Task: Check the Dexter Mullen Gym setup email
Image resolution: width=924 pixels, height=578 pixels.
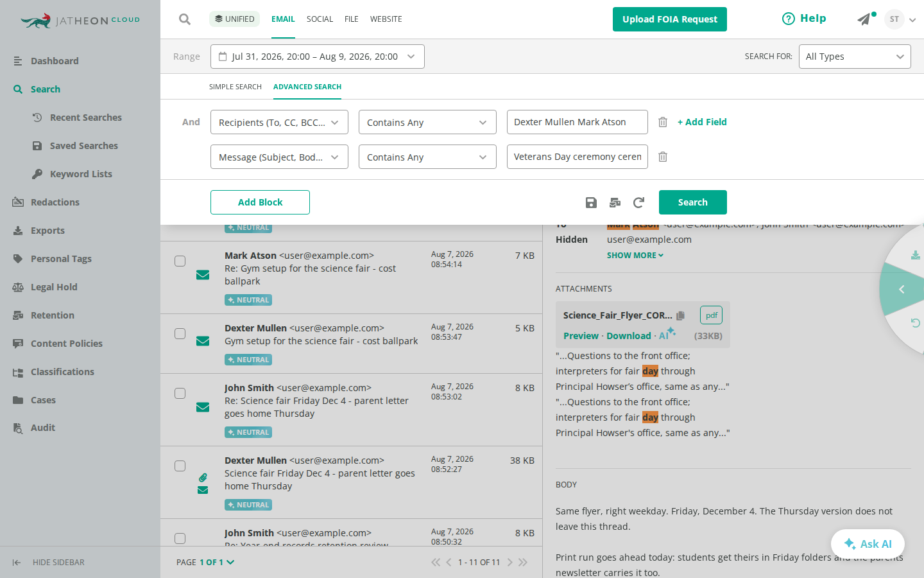Action: point(180,333)
